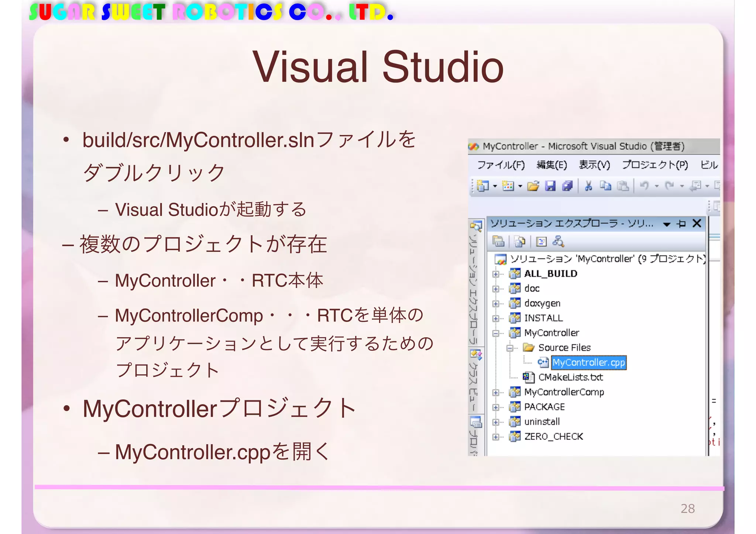
Task: Select the MyController.cpp file
Action: [589, 362]
